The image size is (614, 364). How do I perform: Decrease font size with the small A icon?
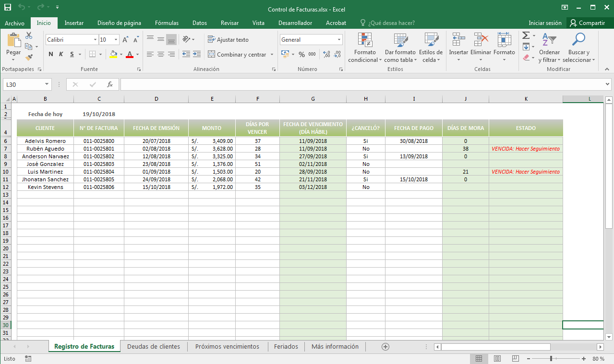click(x=136, y=40)
